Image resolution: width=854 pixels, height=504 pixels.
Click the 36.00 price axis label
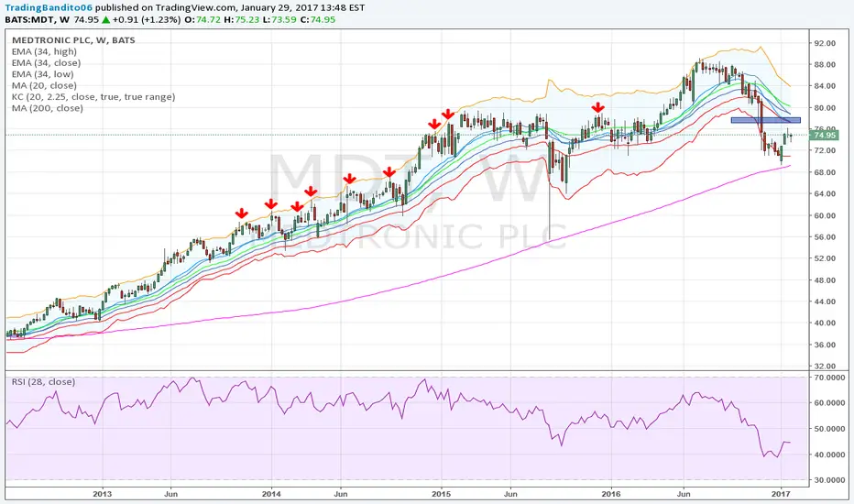(x=825, y=345)
